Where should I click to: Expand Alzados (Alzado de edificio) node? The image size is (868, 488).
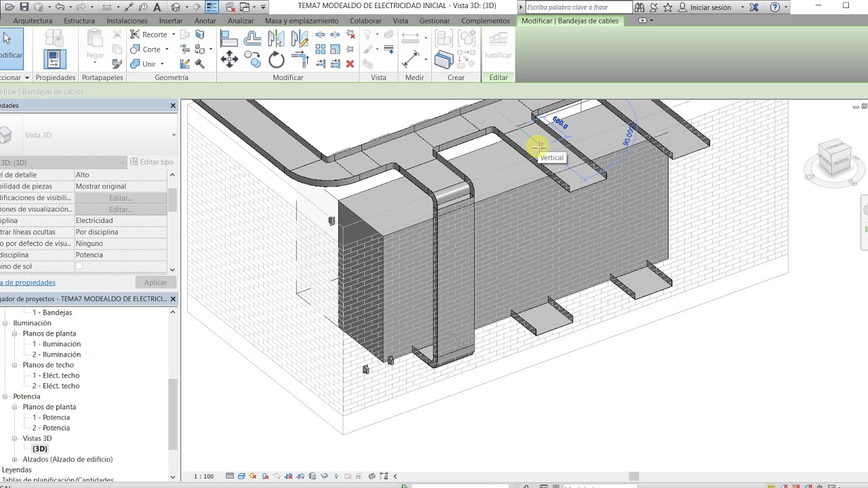click(14, 460)
